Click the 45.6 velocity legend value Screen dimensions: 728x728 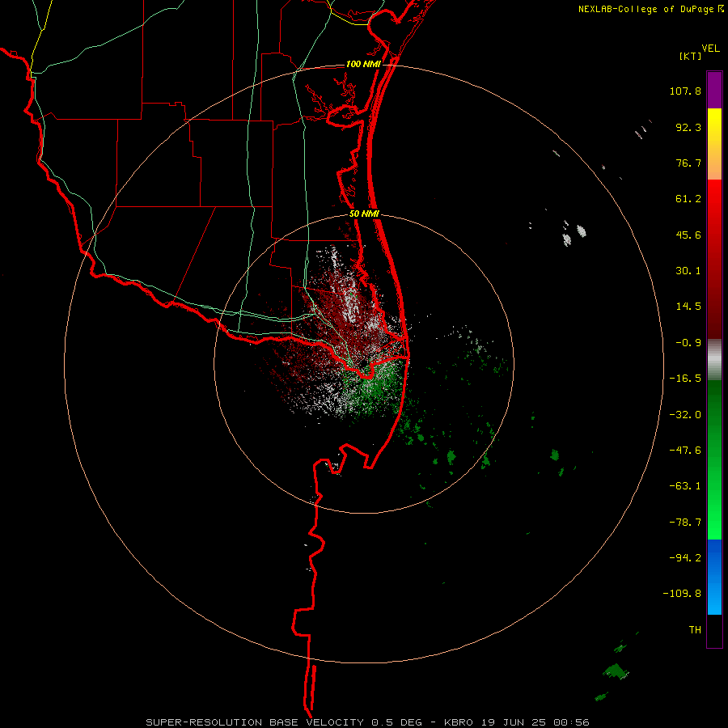pos(688,235)
